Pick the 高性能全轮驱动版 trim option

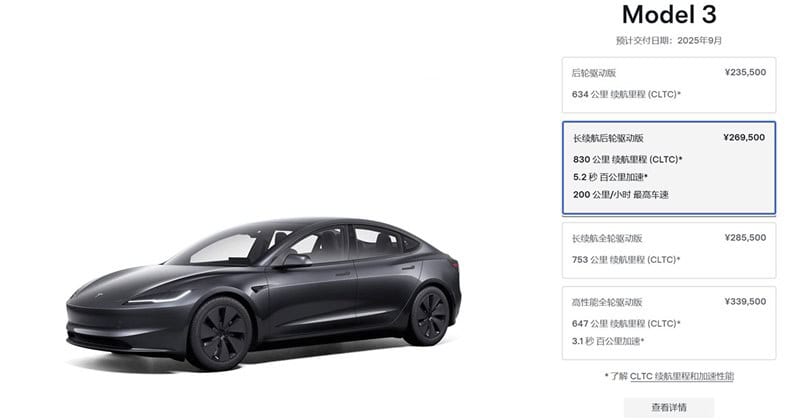coord(669,323)
